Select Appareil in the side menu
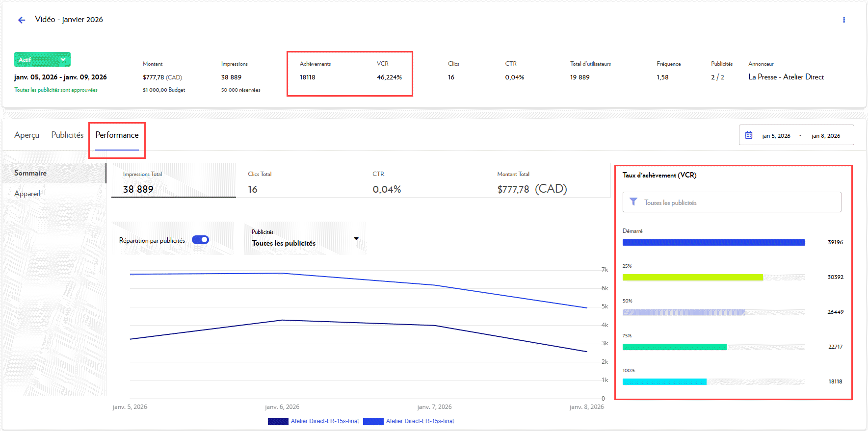868x431 pixels. 27,194
